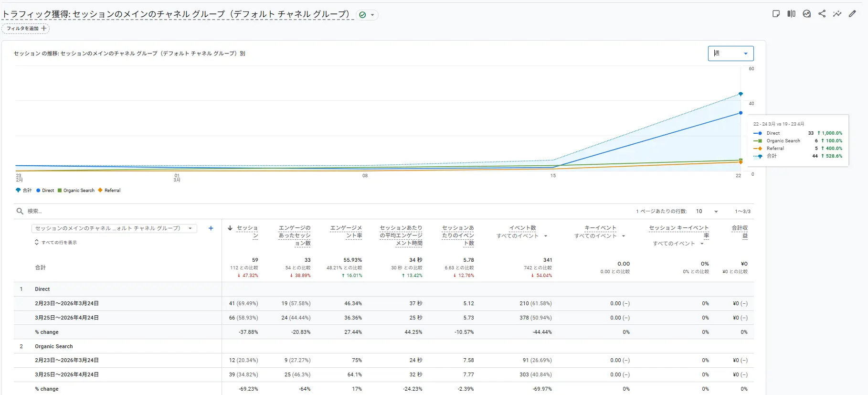
Task: Click Organic event count 303 (40.84%)
Action: 536,374
